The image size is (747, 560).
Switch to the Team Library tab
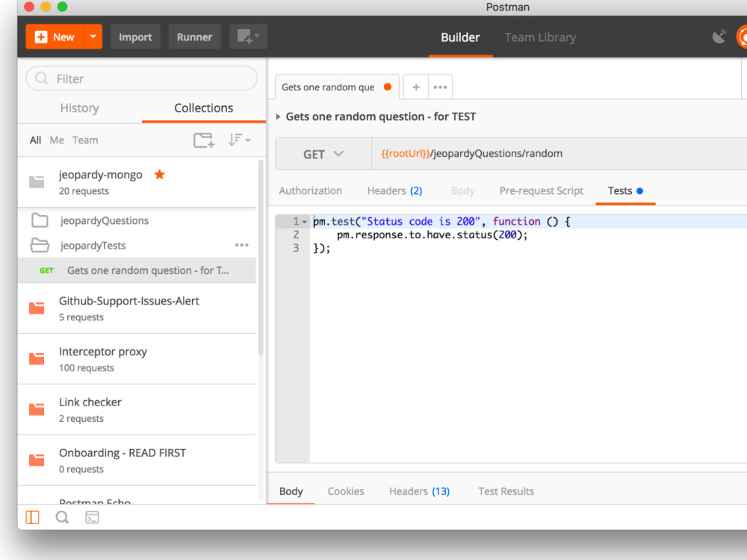540,37
